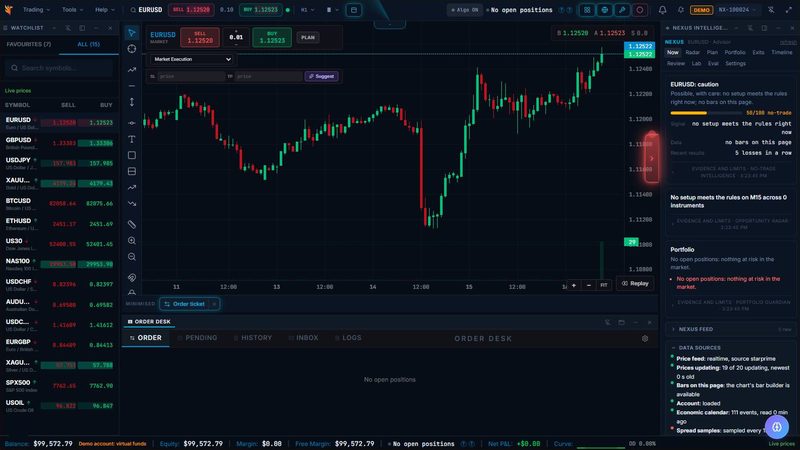Screen dimensions: 800x450
Task: Open the Pending tab
Action: [197, 338]
